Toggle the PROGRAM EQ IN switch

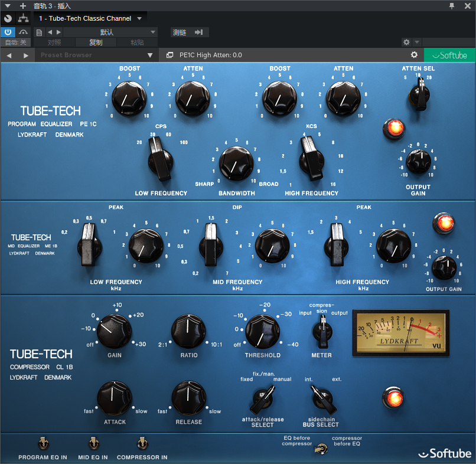click(43, 443)
